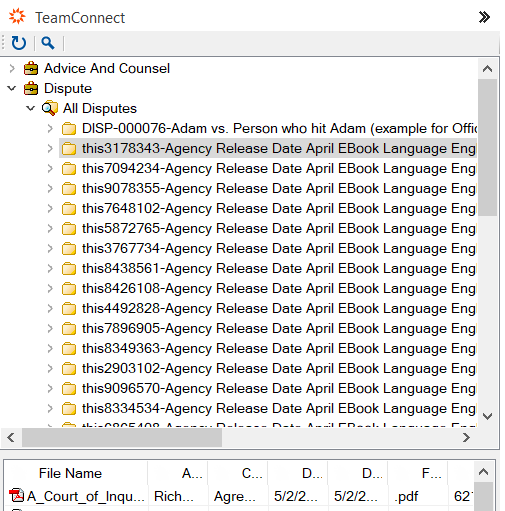Click the All Disputes search folder icon
Screen dimensions: 505x511
(x=50, y=108)
